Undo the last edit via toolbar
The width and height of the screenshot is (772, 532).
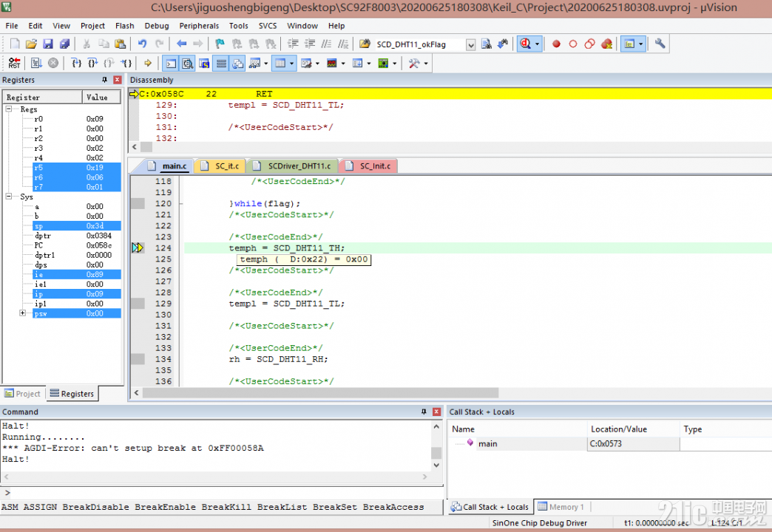click(x=142, y=44)
